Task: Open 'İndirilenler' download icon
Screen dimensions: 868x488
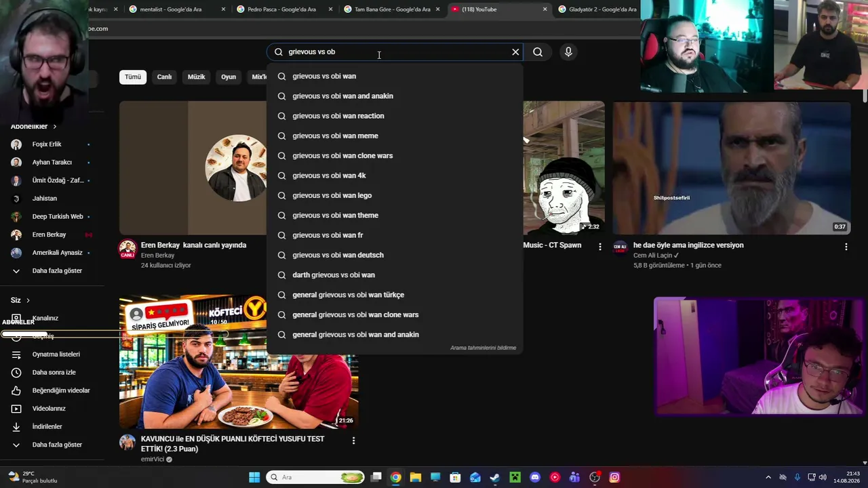Action: pos(16,427)
